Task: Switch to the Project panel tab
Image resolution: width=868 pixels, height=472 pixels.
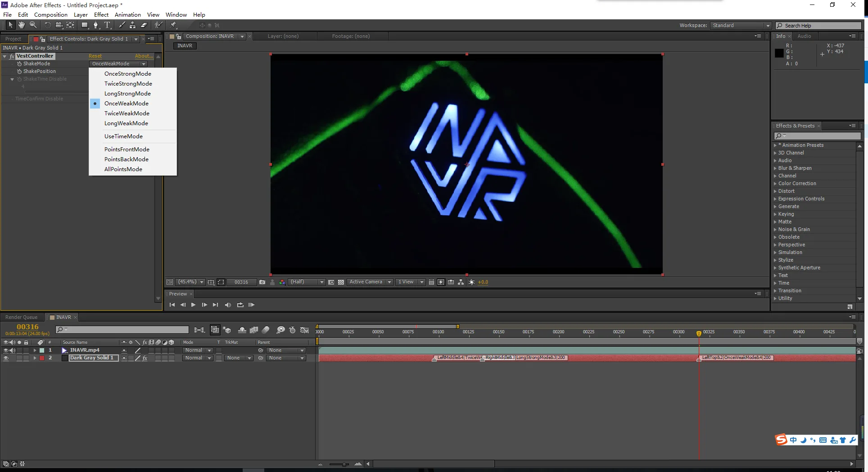Action: (13, 39)
